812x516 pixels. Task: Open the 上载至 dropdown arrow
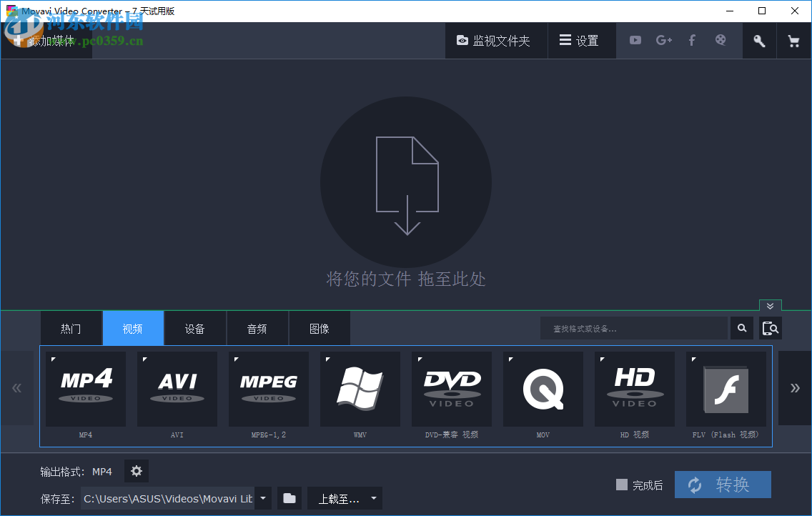click(x=372, y=498)
